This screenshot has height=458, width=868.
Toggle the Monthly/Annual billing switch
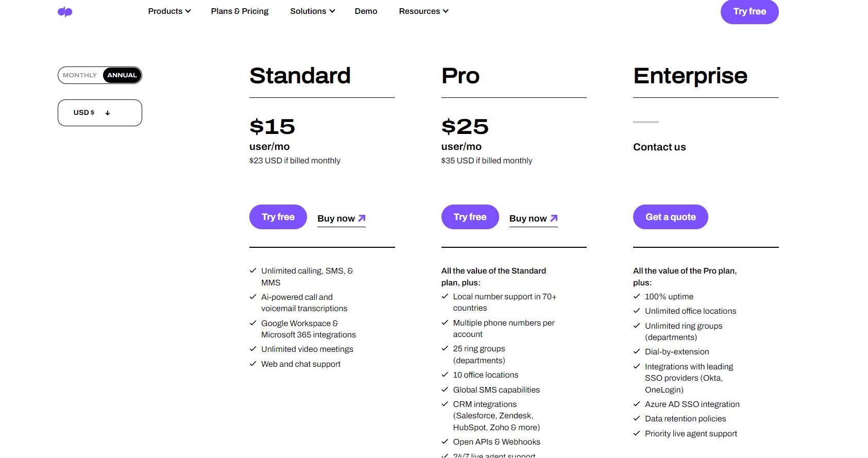(99, 75)
